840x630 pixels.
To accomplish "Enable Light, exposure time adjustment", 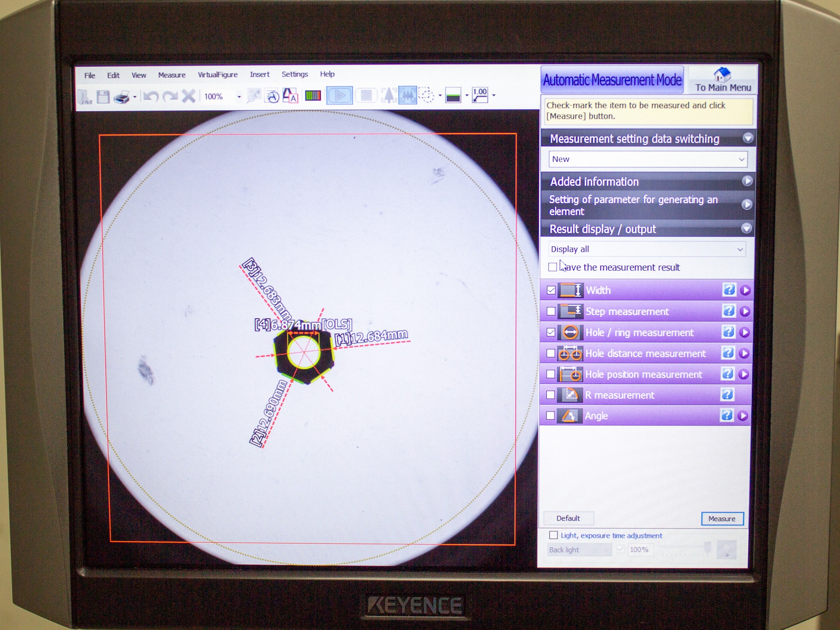I will click(553, 535).
